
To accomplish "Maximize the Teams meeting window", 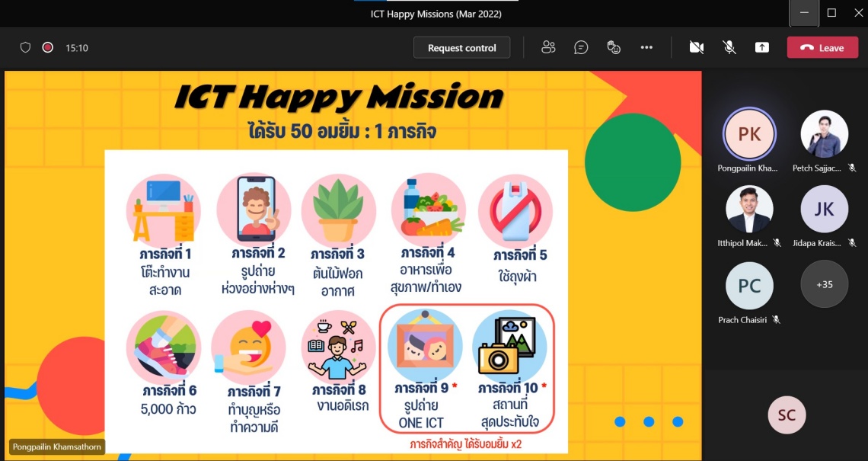I will point(831,13).
